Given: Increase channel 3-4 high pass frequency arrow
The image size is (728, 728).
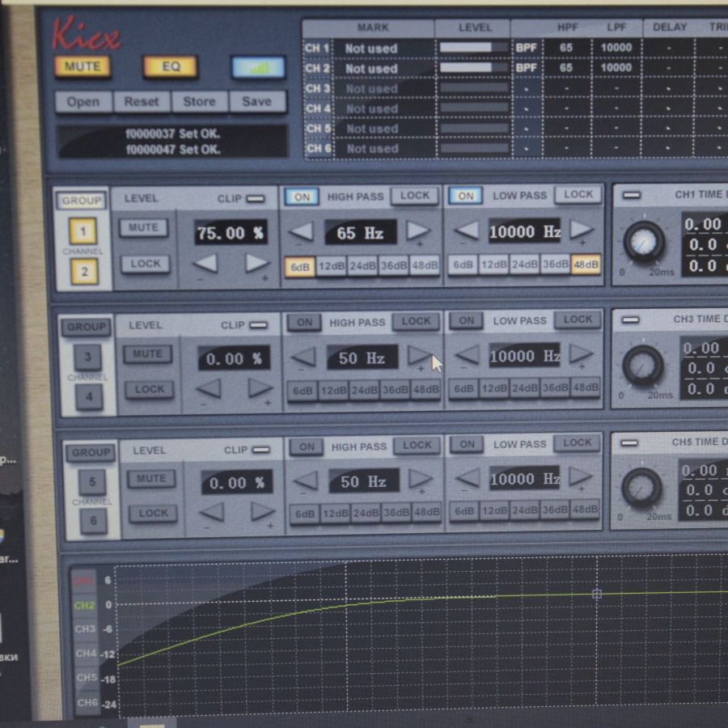Looking at the screenshot, I should pyautogui.click(x=419, y=355).
